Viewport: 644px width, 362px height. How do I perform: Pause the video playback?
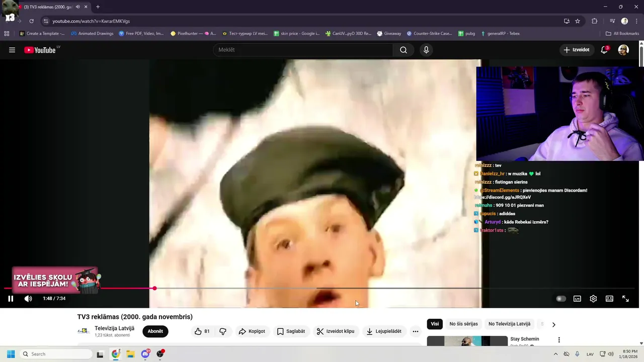tap(11, 299)
